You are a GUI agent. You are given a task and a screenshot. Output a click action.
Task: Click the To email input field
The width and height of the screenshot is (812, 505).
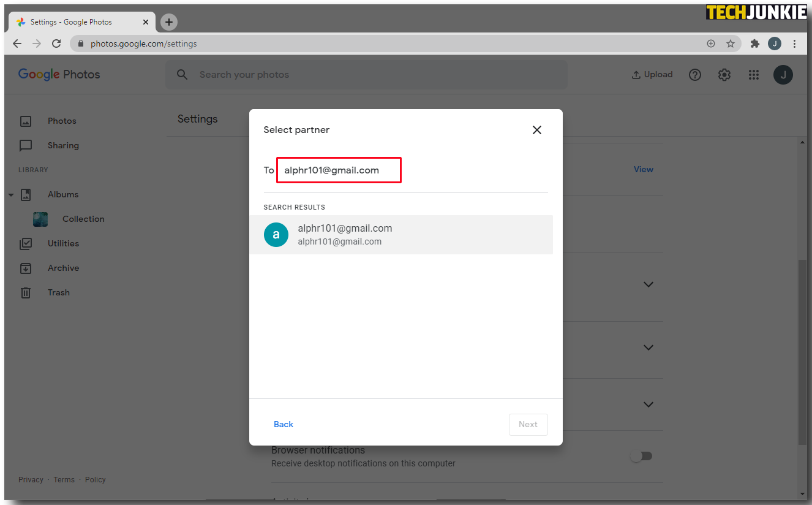[339, 170]
